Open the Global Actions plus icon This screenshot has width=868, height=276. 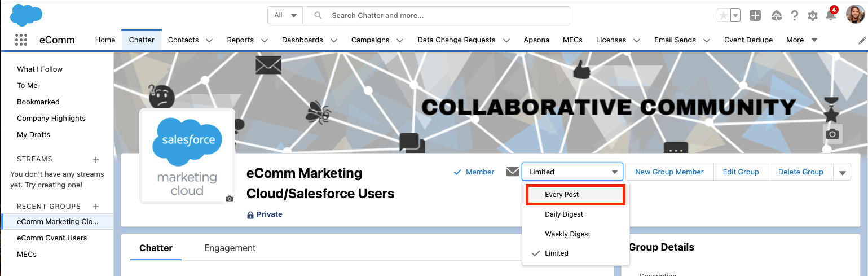coord(755,16)
